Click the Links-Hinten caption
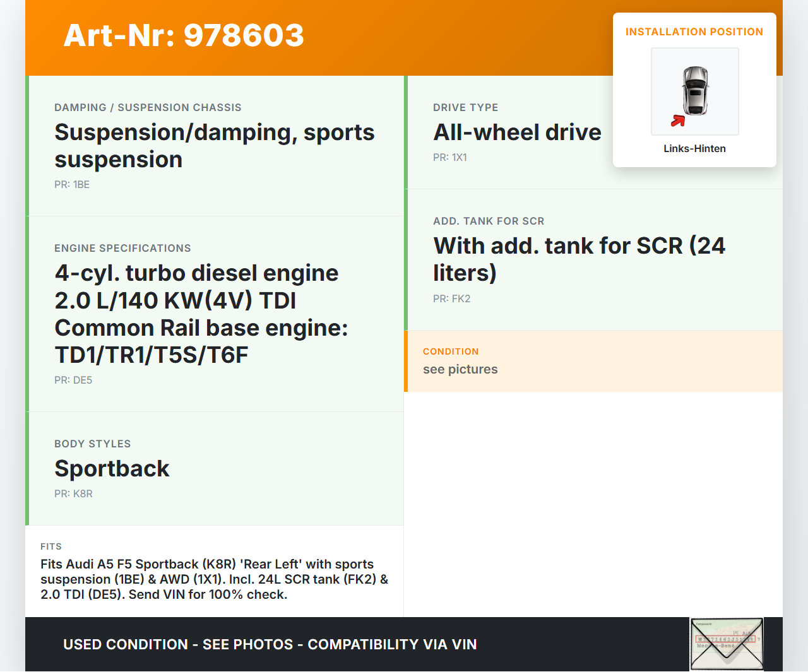Viewport: 808px width, 672px height. tap(694, 148)
